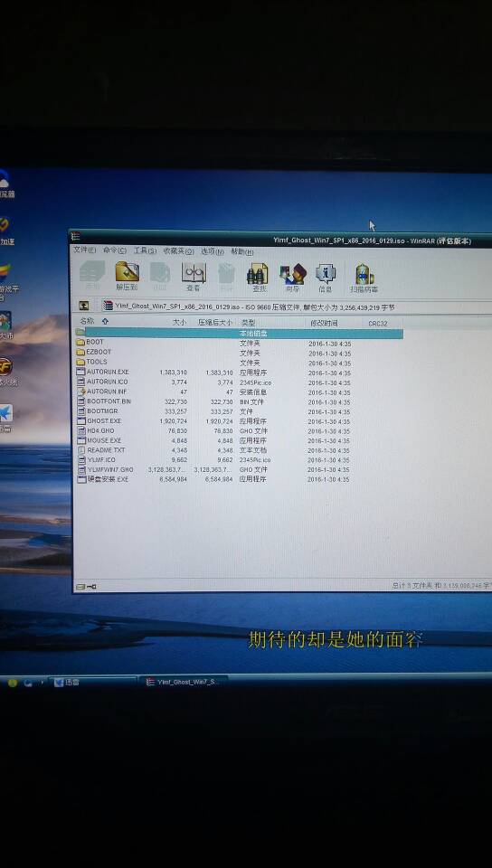Click the AUTORUN.INF file icon

click(80, 392)
